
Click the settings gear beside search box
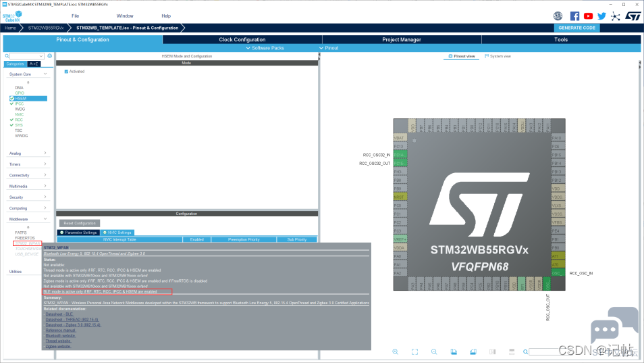click(x=50, y=56)
